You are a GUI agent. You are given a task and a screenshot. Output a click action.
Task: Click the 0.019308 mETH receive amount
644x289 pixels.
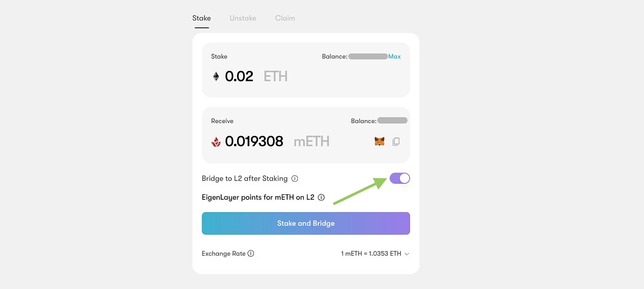coord(254,142)
